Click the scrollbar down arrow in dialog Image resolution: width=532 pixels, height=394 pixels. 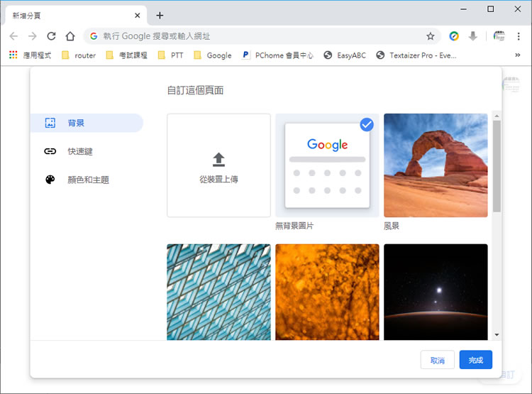[497, 335]
